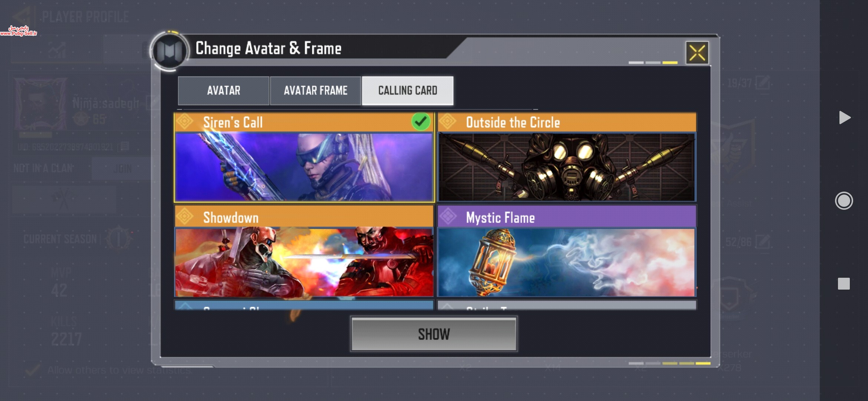The width and height of the screenshot is (868, 401).
Task: Tap the Android recent apps square button
Action: [x=844, y=284]
